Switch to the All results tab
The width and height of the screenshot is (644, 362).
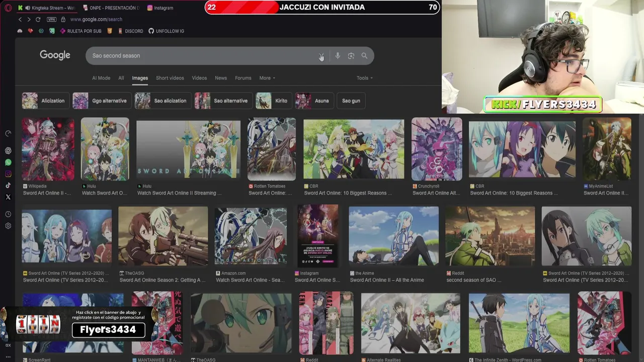click(121, 78)
